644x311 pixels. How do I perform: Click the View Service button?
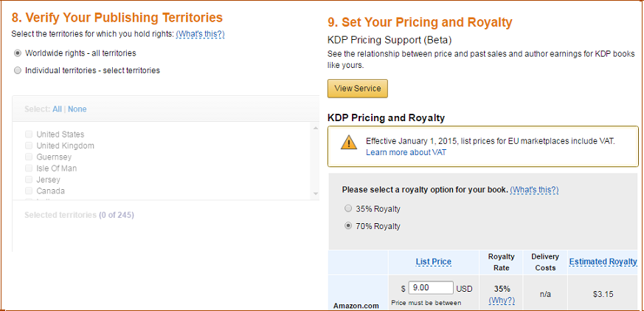click(x=357, y=89)
